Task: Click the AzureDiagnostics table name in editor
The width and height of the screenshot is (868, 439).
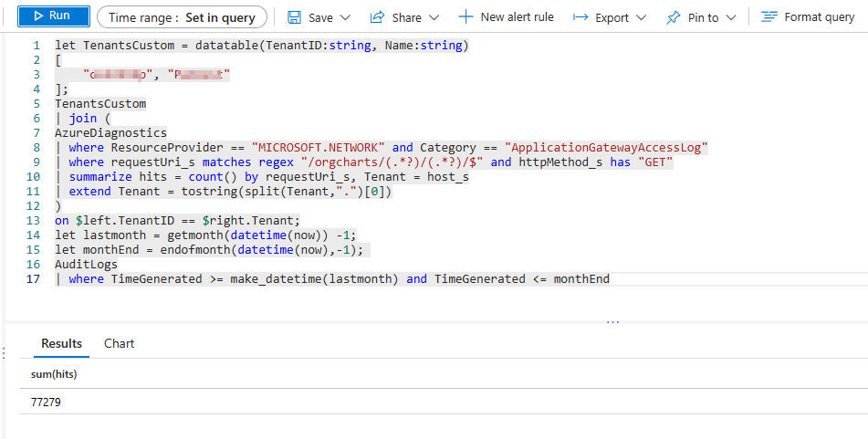Action: pyautogui.click(x=110, y=133)
